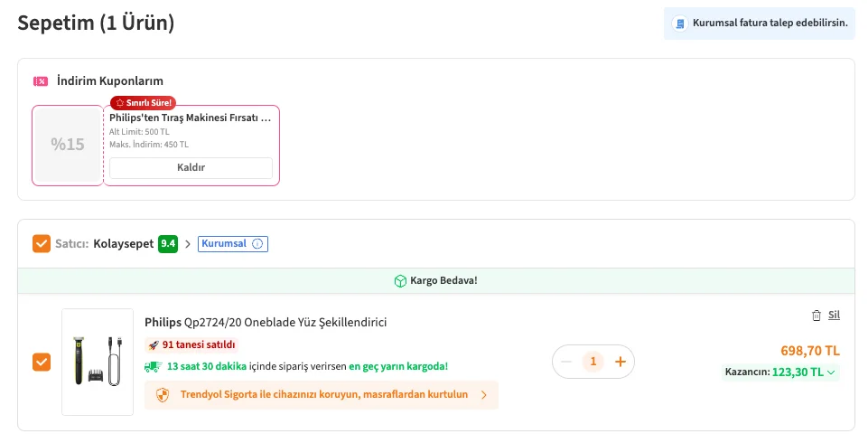Viewport: 868px width, 443px height.
Task: Click the Kargo Bedava box icon
Action: pyautogui.click(x=400, y=281)
